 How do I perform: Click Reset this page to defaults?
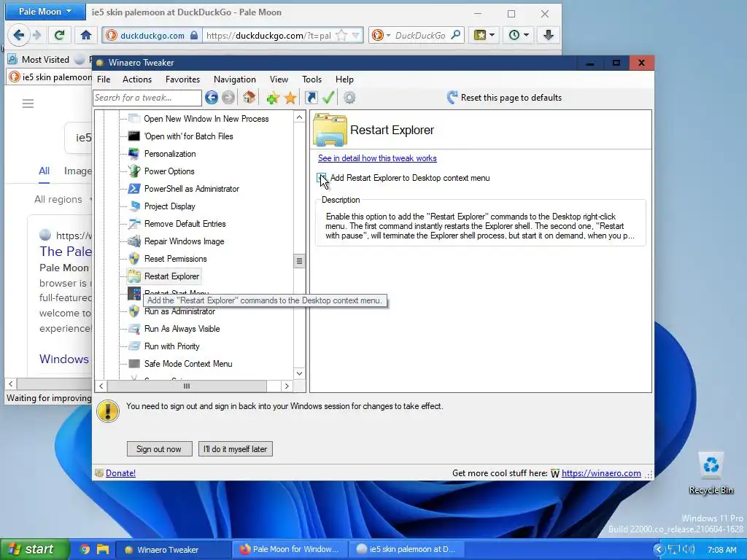point(505,98)
